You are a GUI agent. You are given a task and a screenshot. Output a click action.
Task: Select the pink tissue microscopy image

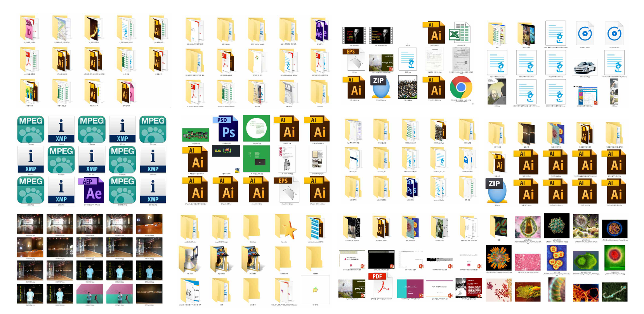click(x=528, y=262)
